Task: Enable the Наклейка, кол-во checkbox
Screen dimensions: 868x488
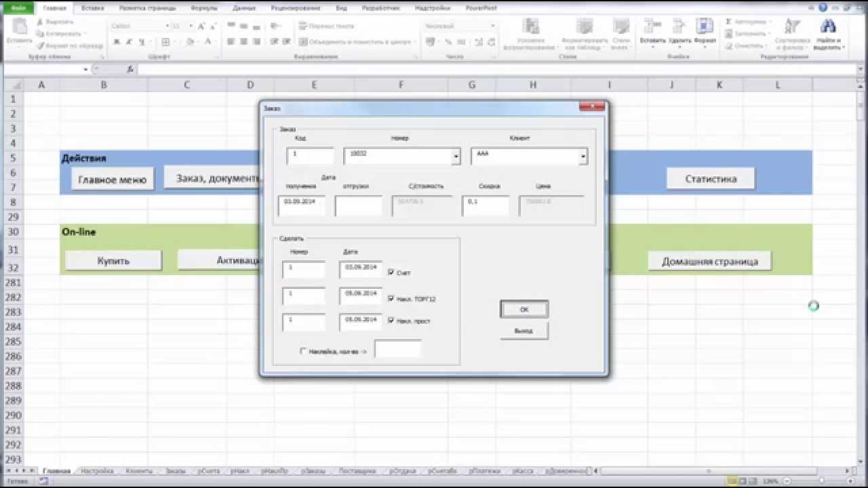Action: 303,351
